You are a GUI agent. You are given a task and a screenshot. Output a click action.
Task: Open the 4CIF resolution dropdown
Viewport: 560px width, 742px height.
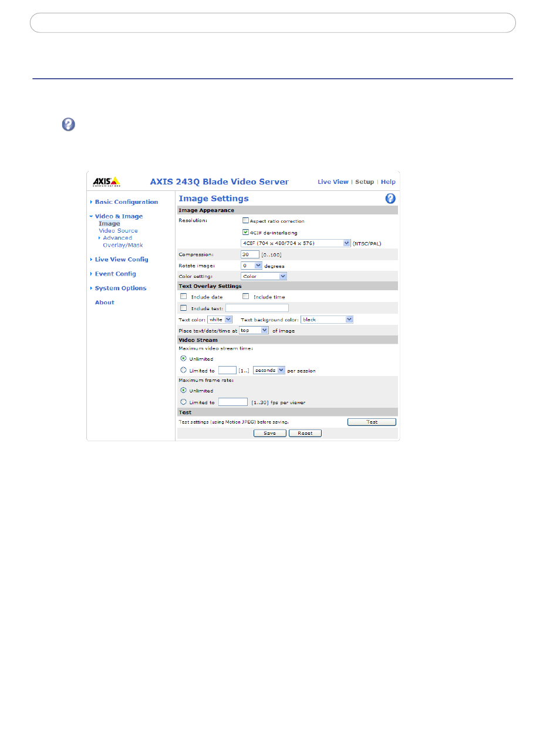pos(296,243)
